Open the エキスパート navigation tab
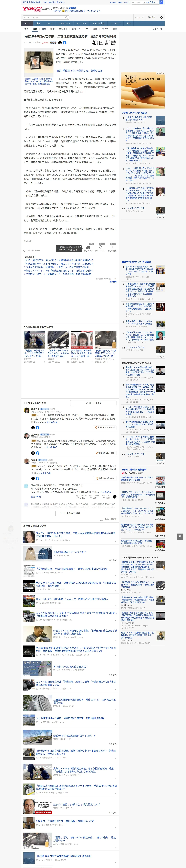This screenshot has height=868, width=186. [x=64, y=24]
